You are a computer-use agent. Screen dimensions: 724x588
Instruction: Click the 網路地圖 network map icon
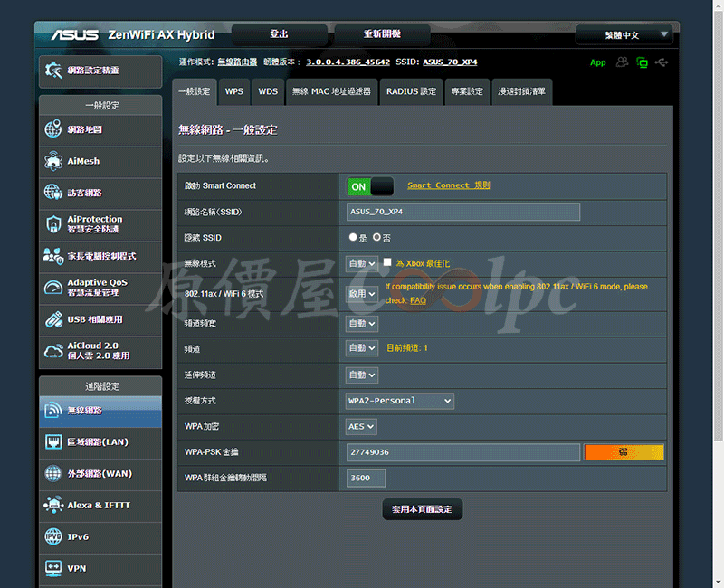[x=53, y=129]
